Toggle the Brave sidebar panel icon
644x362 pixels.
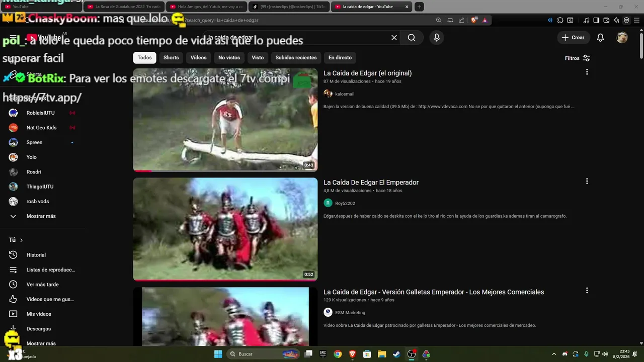(596, 20)
